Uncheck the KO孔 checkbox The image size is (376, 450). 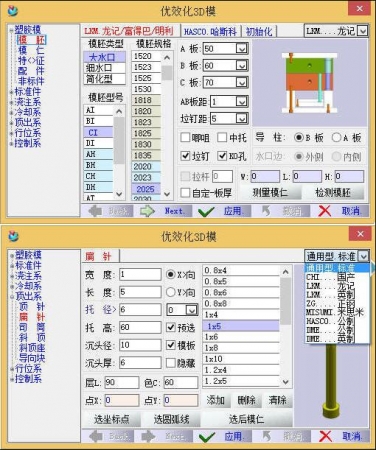click(222, 156)
